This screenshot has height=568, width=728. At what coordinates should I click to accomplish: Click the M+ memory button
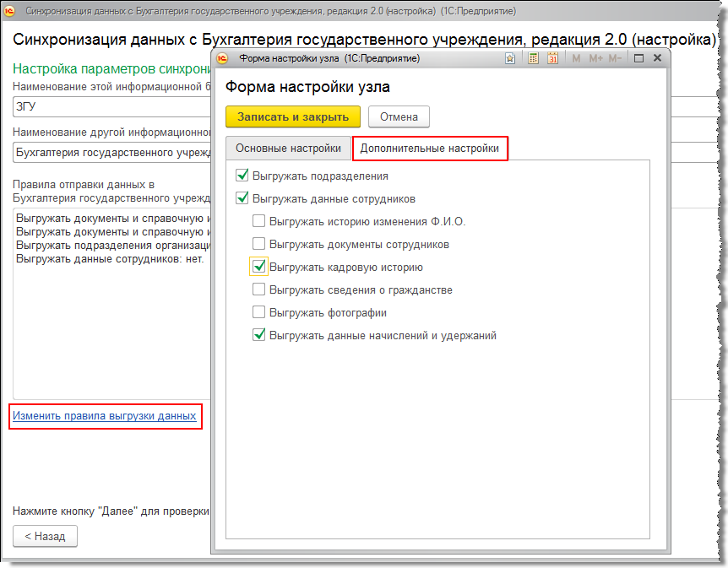coord(595,58)
